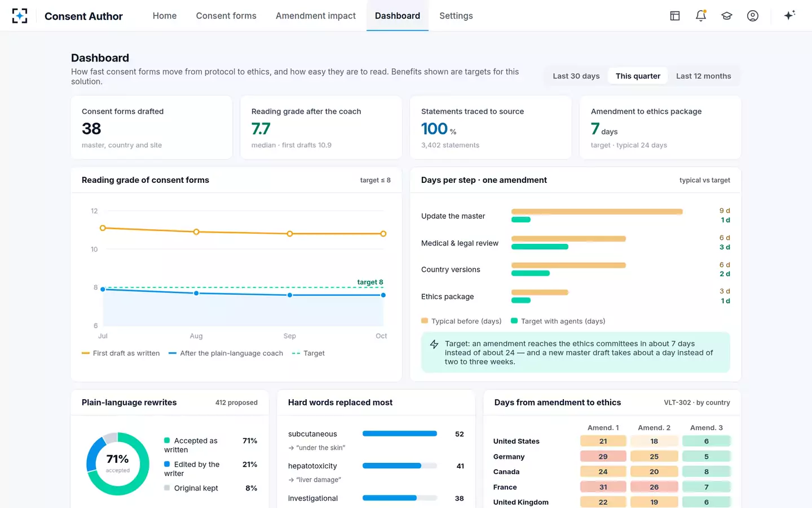Toggle After the plain-language coach legend
This screenshot has height=508, width=812.
226,353
